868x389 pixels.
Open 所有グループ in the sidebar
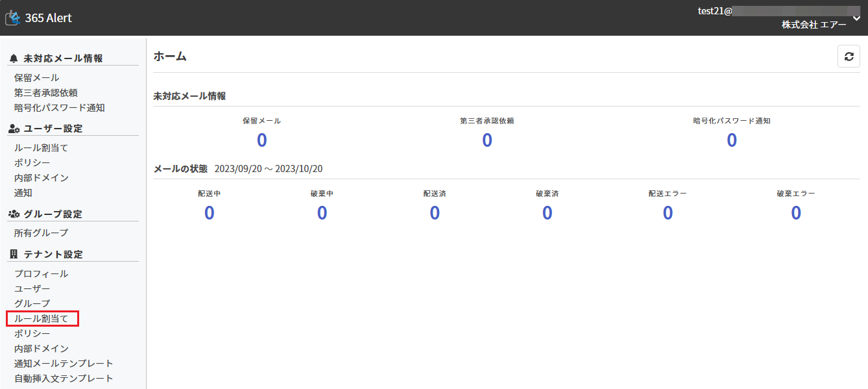pos(41,232)
